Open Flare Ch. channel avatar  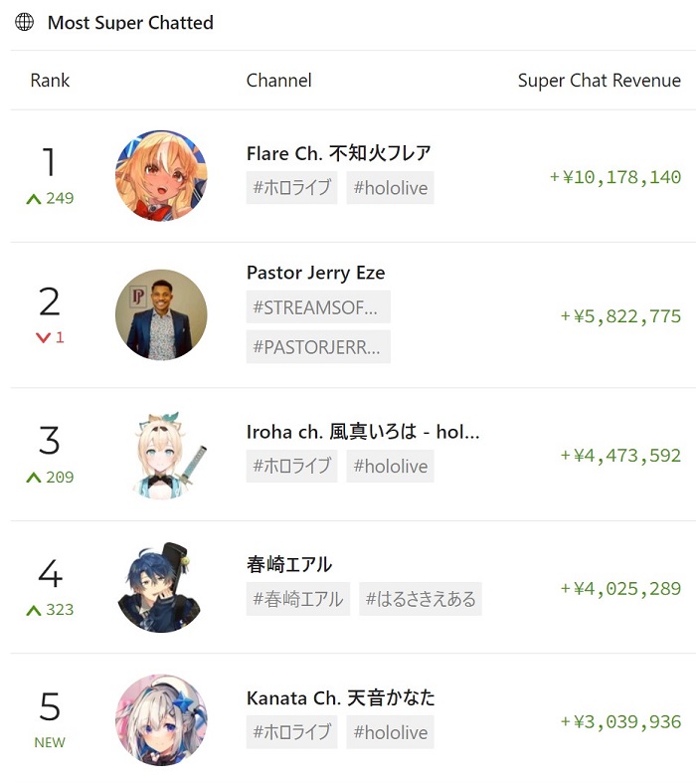click(x=161, y=175)
